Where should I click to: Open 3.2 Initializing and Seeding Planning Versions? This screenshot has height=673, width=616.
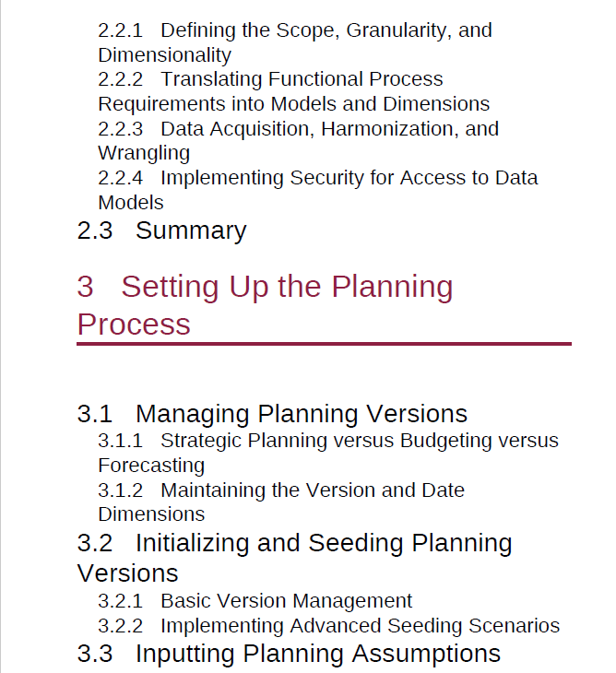pyautogui.click(x=294, y=558)
